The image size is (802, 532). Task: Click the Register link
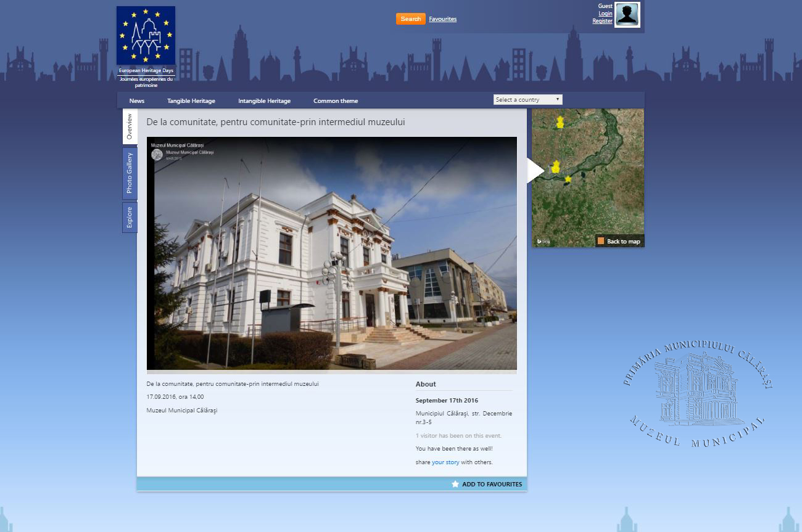pyautogui.click(x=602, y=21)
